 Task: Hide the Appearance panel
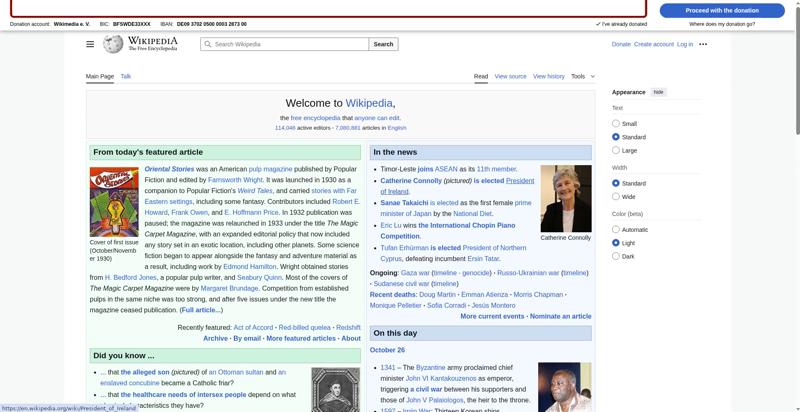tap(658, 92)
